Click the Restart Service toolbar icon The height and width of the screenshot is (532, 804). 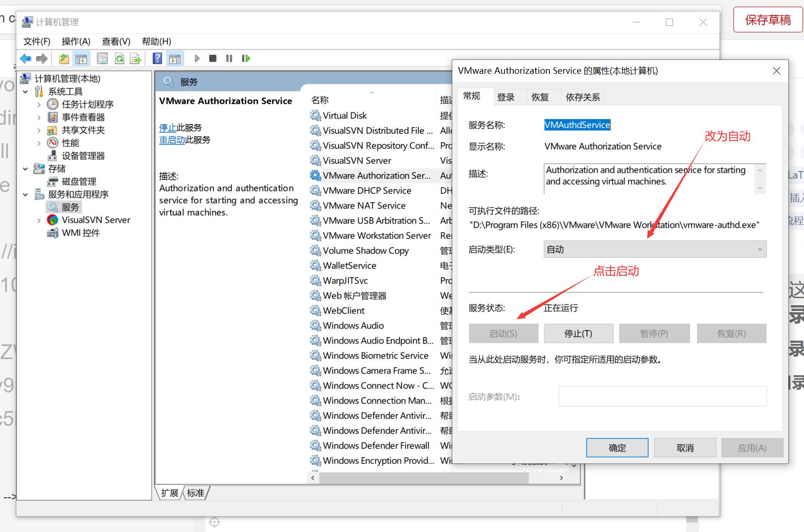246,59
